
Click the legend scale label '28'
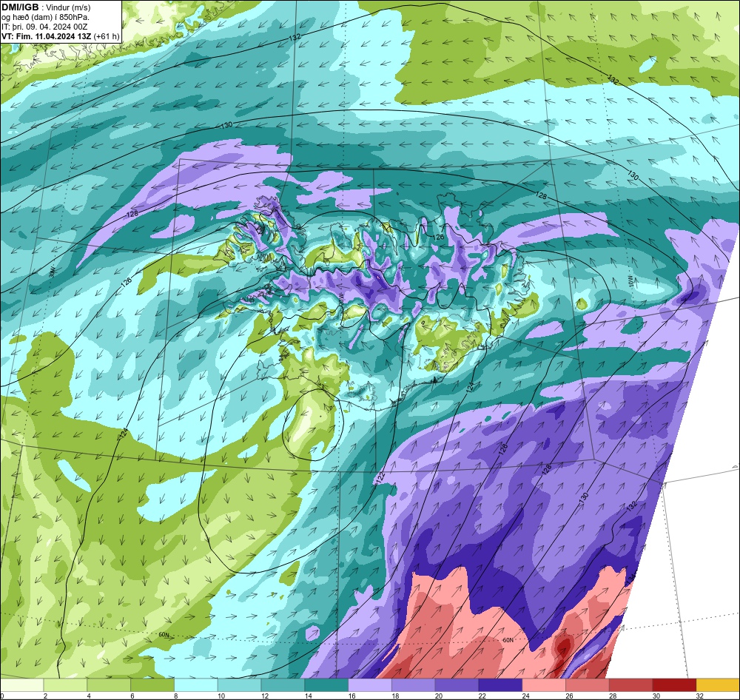tap(613, 696)
